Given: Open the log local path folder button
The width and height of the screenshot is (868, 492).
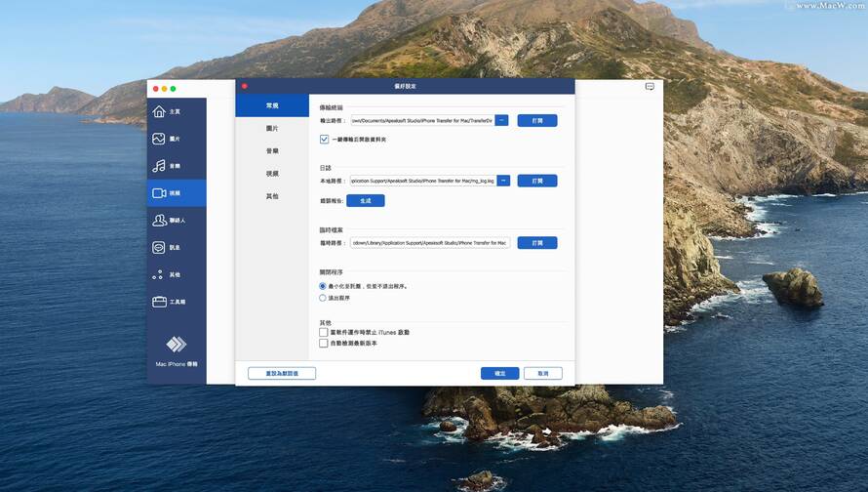Looking at the screenshot, I should pyautogui.click(x=537, y=181).
